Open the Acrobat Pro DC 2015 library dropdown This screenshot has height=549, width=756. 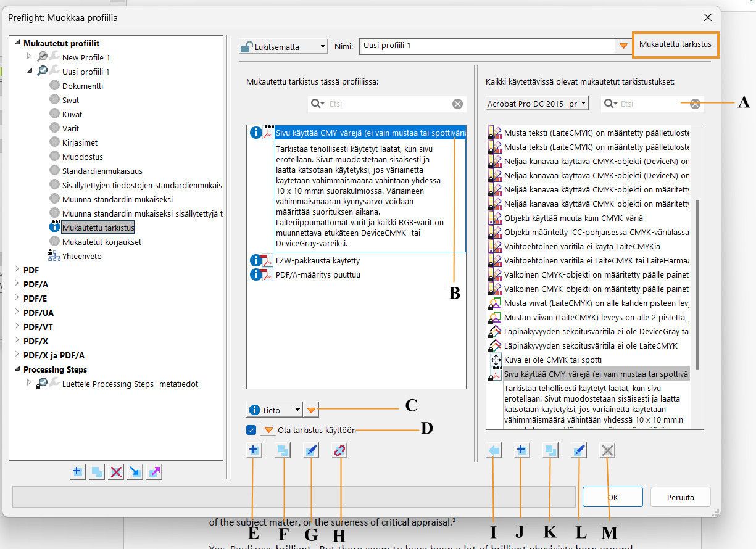(537, 104)
